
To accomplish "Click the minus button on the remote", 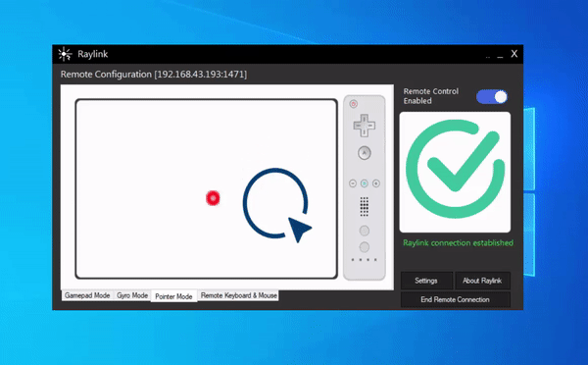I will point(353,183).
